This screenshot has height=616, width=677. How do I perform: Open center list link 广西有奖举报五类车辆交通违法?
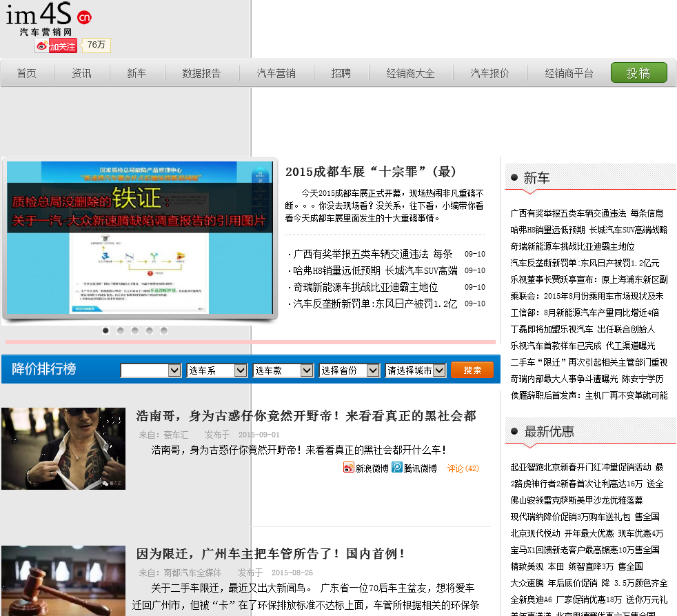pyautogui.click(x=372, y=254)
